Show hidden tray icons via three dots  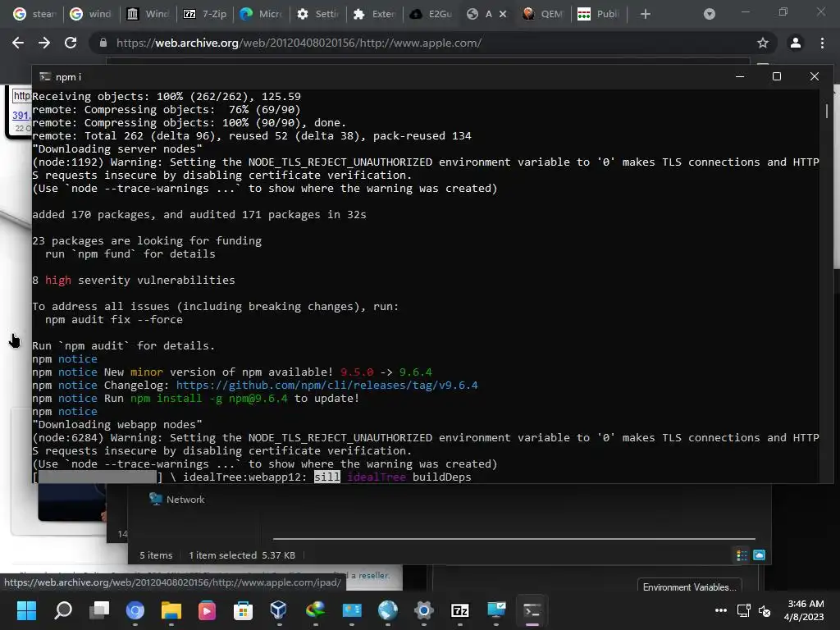pos(721,610)
